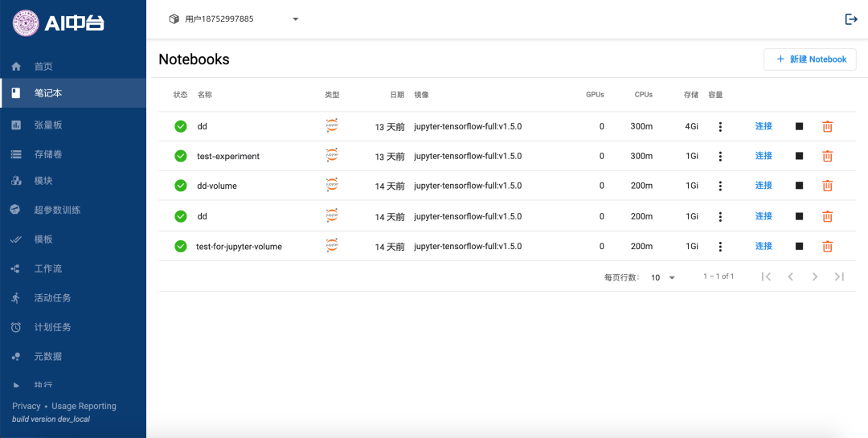The height and width of the screenshot is (438, 868).
Task: Click the GPUs column header
Action: point(595,95)
